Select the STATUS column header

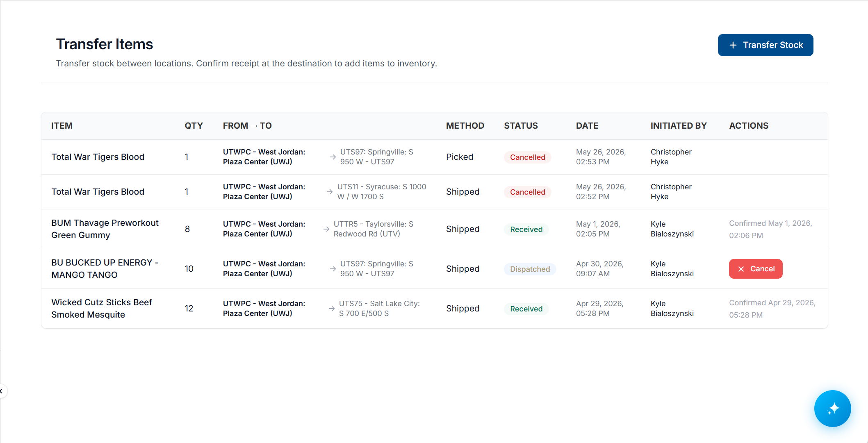coord(521,126)
